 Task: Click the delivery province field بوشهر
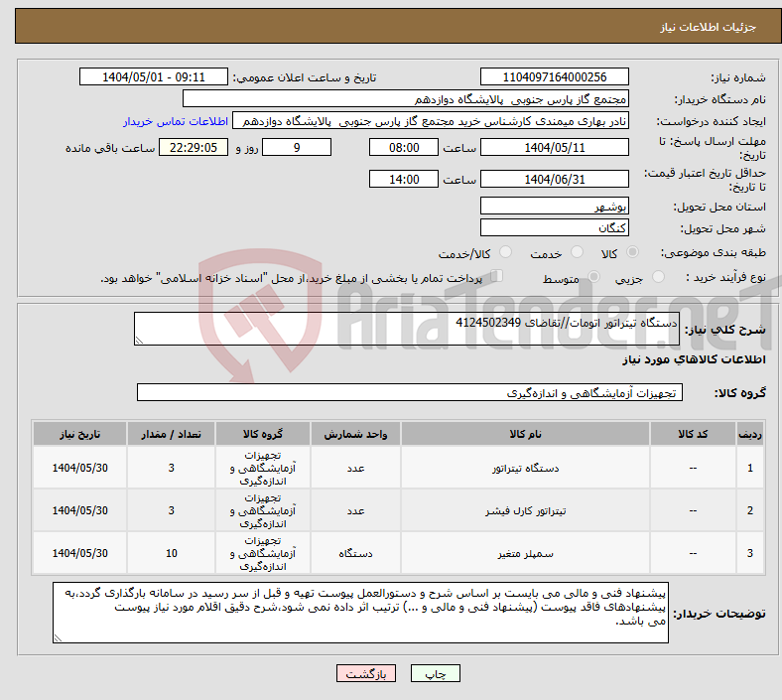click(554, 207)
